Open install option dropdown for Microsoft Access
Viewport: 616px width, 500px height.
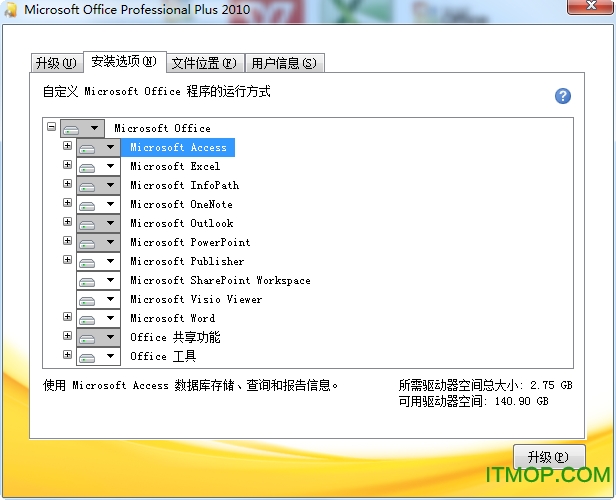pyautogui.click(x=98, y=148)
